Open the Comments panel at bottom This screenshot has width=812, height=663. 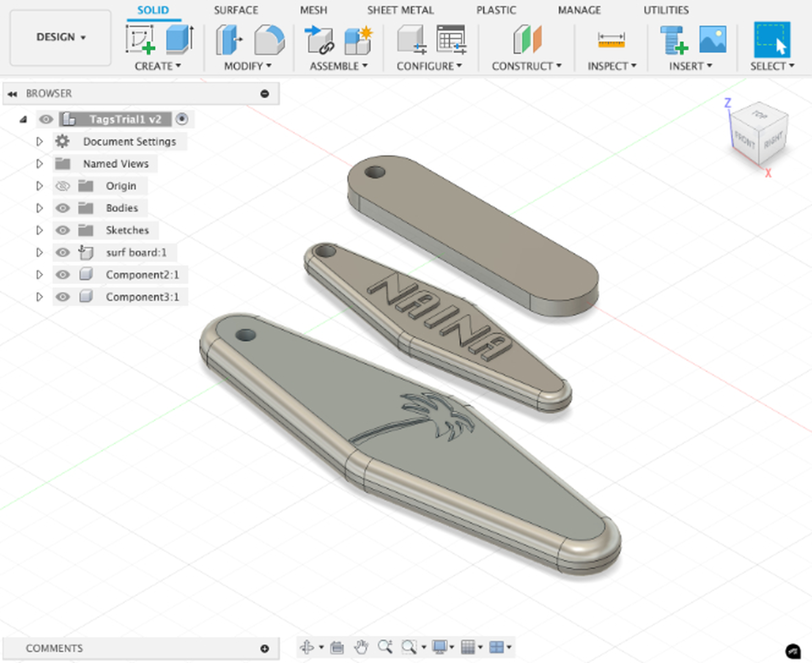(x=54, y=648)
